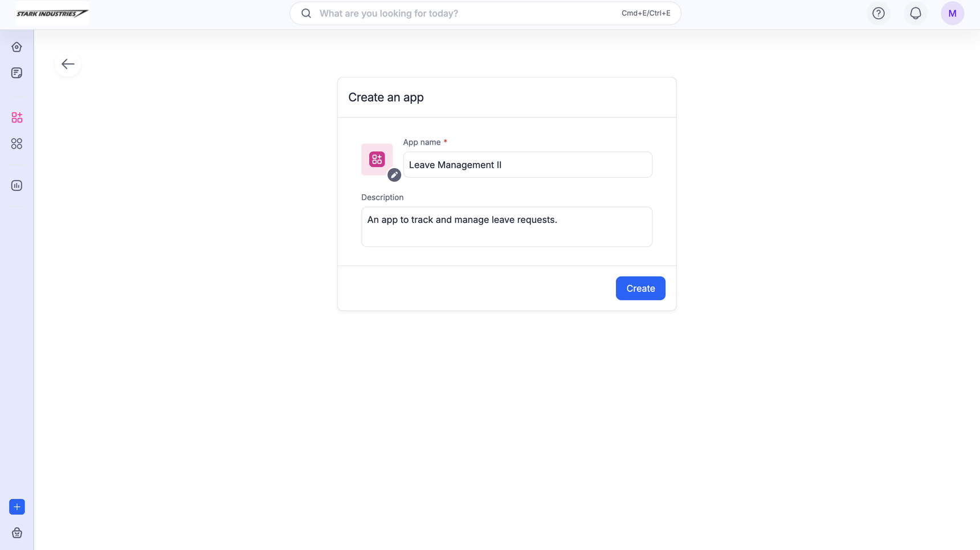Click the "Description" field label
The height and width of the screenshot is (550, 980).
pyautogui.click(x=382, y=197)
